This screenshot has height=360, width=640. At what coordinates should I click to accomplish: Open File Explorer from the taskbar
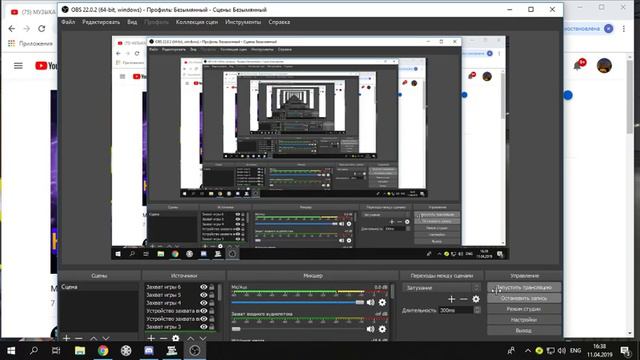click(80, 351)
